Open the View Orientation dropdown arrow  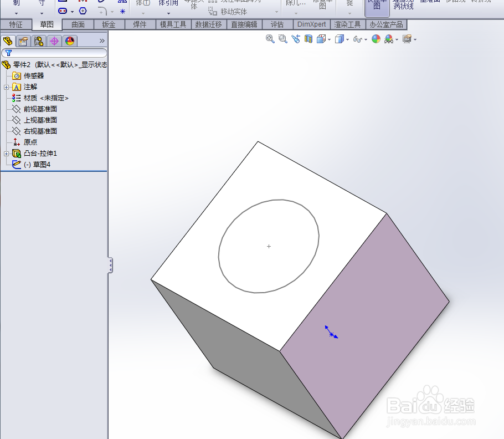point(330,39)
